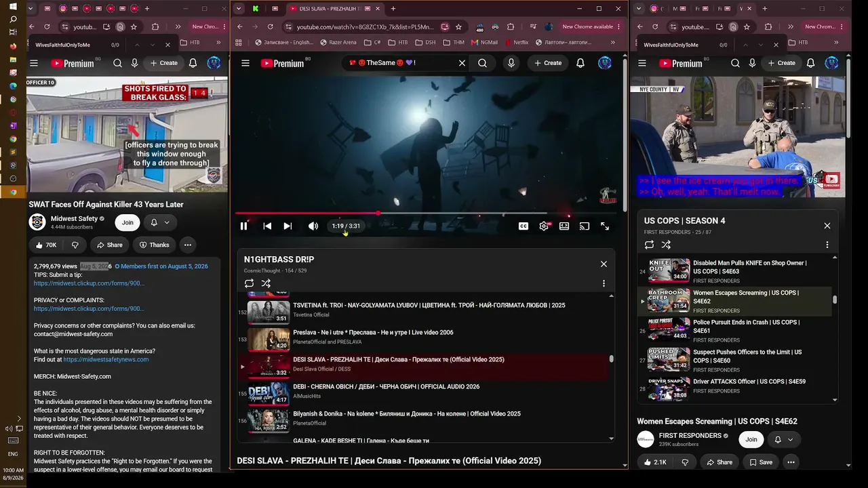Cast middle video to a TV
The image size is (868, 488).
tap(585, 226)
